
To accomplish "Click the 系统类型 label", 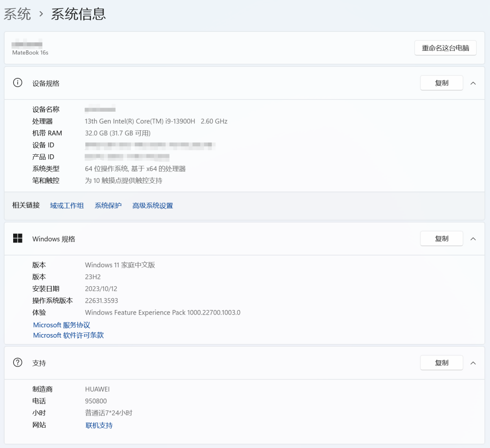I will point(46,169).
